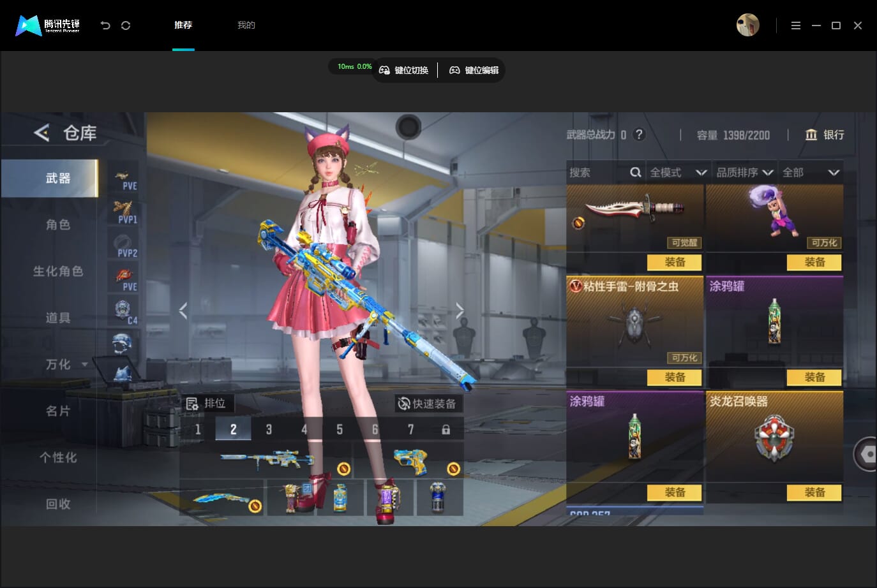Switch to loadout slot 3

[x=269, y=429]
